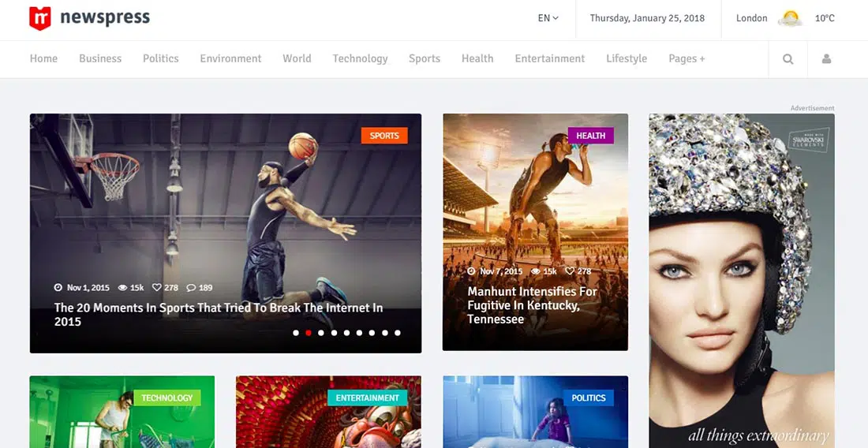Open search with the magnifier icon
Image resolution: width=868 pixels, height=448 pixels.
coord(788,59)
